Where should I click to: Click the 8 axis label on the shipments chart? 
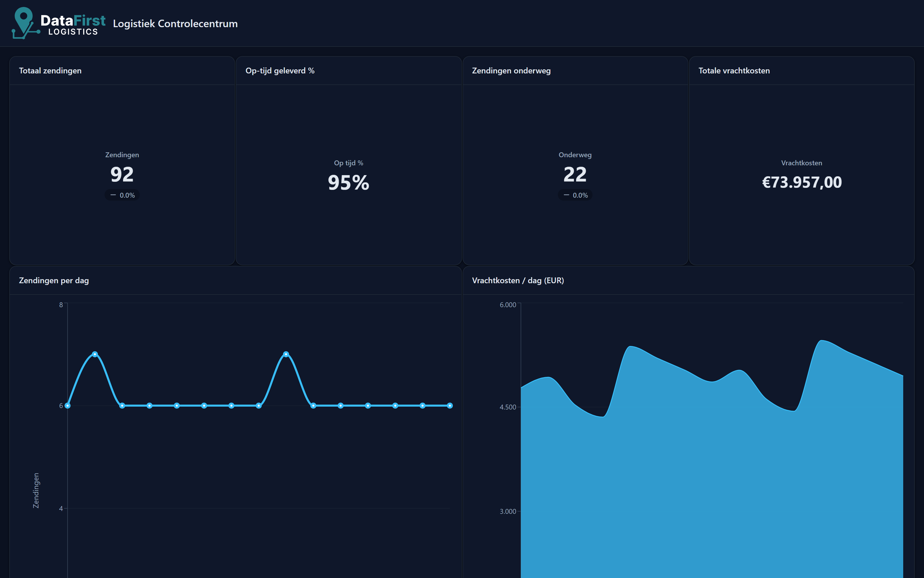pyautogui.click(x=61, y=305)
